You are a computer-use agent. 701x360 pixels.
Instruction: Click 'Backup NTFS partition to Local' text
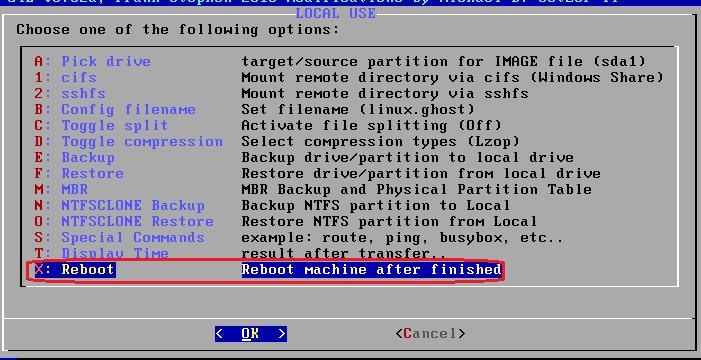point(376,206)
